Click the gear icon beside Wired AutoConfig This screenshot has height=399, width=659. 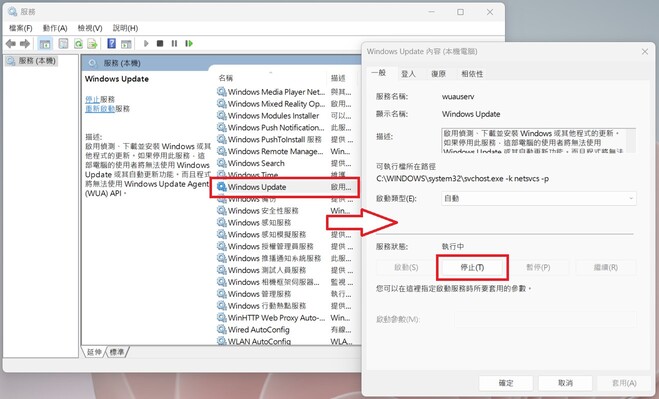(x=221, y=329)
